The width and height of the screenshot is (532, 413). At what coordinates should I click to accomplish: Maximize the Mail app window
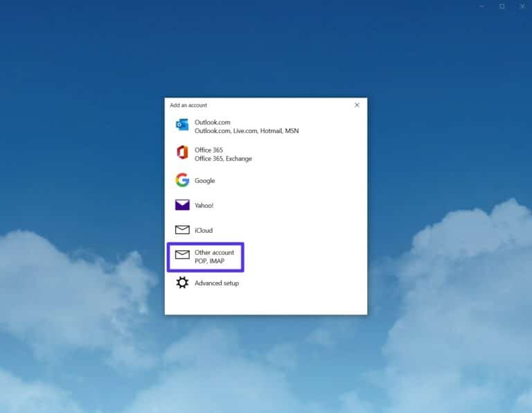[x=502, y=6]
